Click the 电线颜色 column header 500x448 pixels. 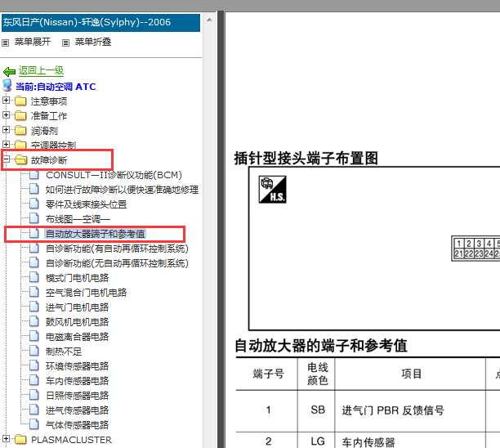tap(317, 374)
